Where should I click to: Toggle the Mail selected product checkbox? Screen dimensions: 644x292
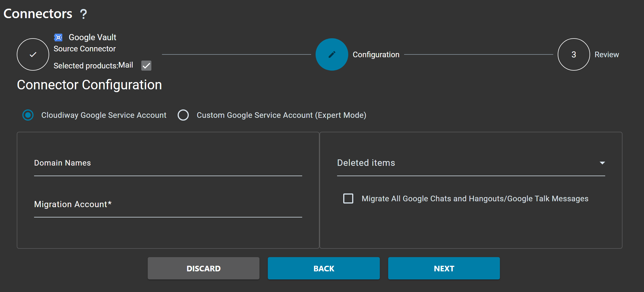pyautogui.click(x=146, y=66)
